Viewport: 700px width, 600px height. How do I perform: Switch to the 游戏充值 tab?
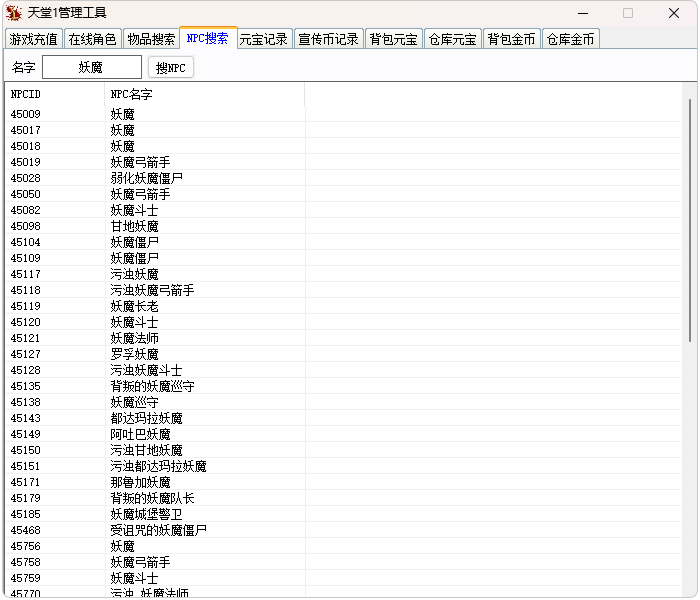(33, 39)
